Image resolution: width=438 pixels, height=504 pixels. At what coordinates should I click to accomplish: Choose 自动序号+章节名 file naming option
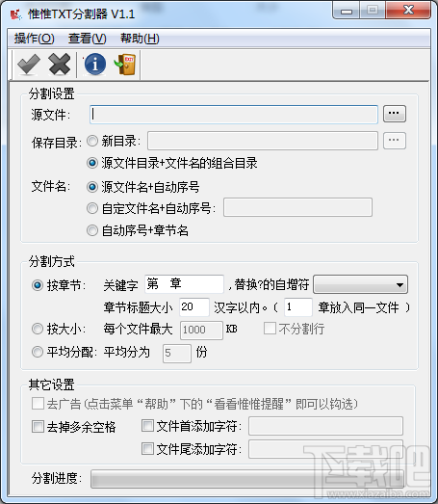tap(92, 230)
